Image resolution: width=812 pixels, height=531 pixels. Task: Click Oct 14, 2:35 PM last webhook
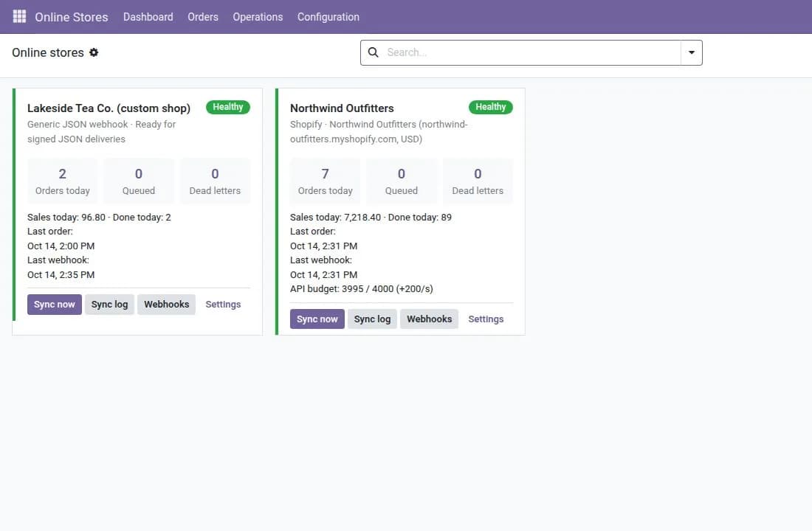pos(61,275)
